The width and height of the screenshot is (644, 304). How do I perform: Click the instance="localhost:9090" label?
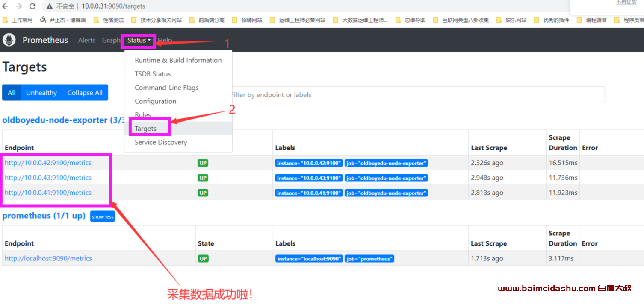[x=309, y=259]
